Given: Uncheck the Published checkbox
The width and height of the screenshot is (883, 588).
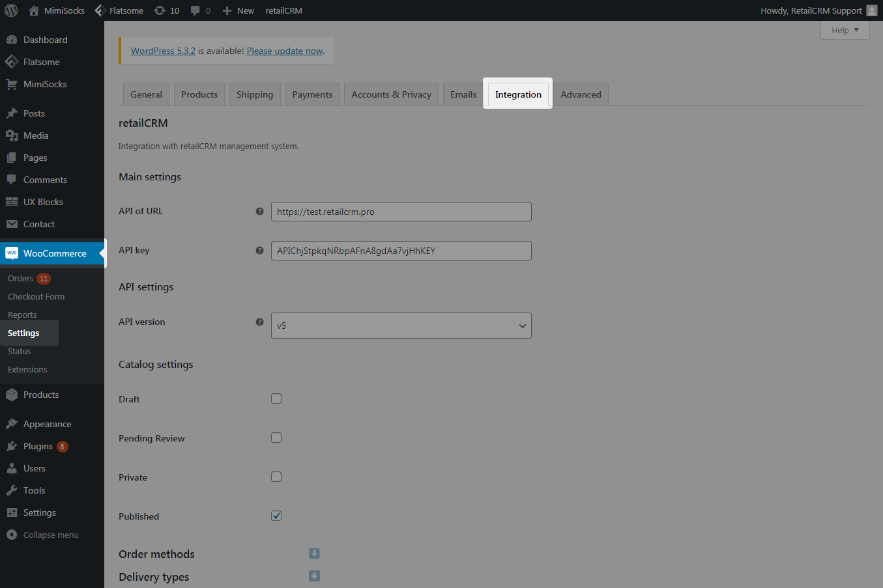Looking at the screenshot, I should [276, 516].
